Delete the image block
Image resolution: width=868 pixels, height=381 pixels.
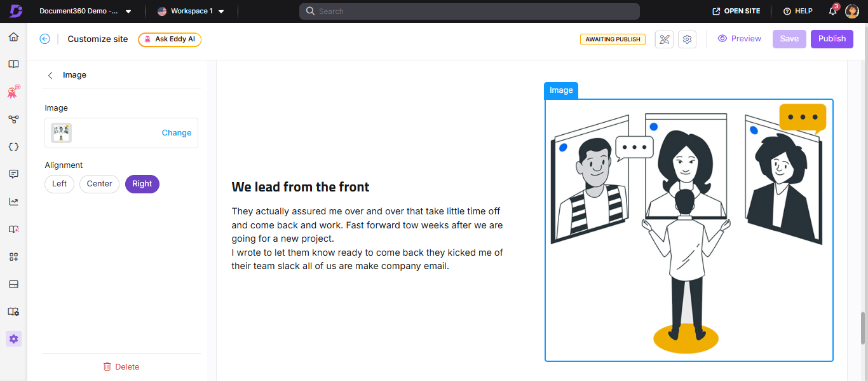point(121,366)
